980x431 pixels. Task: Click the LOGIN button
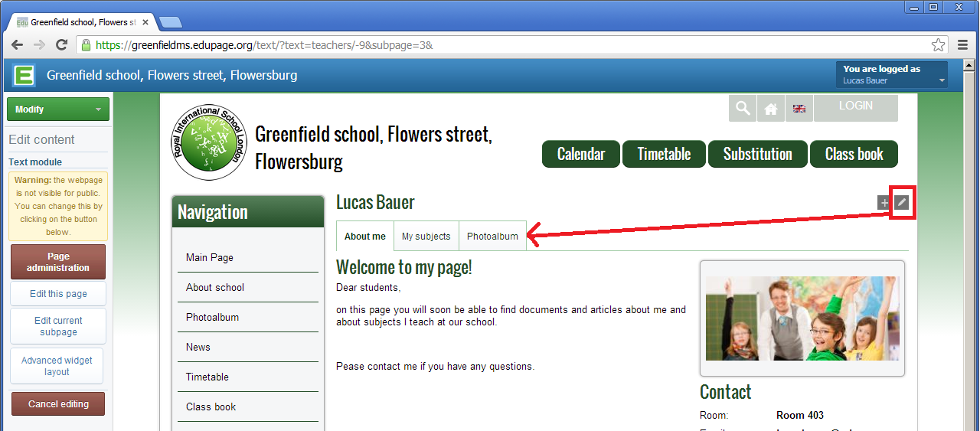point(856,109)
